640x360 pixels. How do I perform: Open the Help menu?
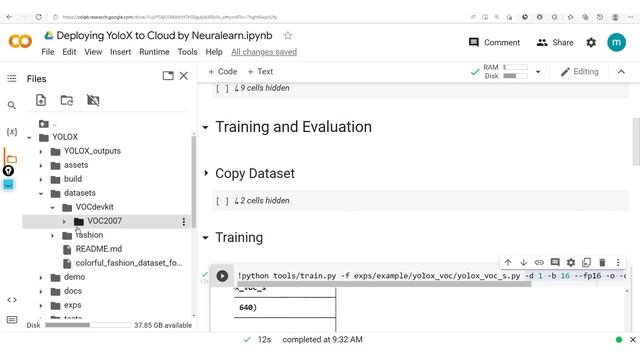(x=214, y=52)
